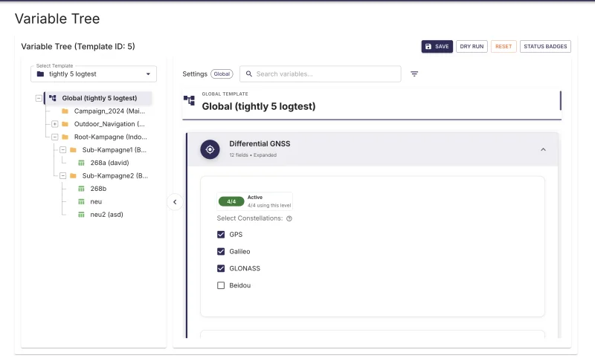Click the 268b table icon
Image resolution: width=595 pixels, height=364 pixels.
(x=81, y=189)
